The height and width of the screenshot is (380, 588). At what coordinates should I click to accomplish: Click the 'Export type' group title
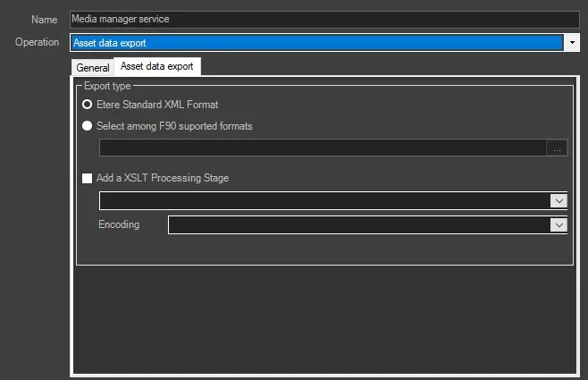click(107, 86)
